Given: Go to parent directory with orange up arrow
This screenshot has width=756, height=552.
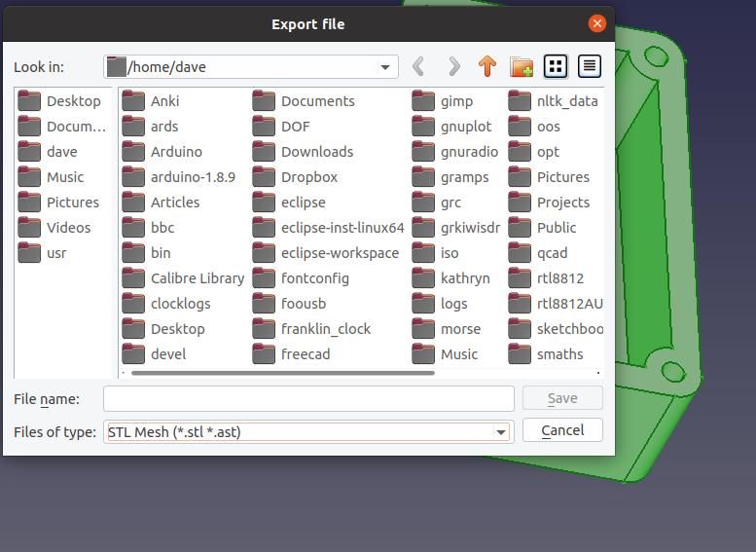Looking at the screenshot, I should point(487,66).
